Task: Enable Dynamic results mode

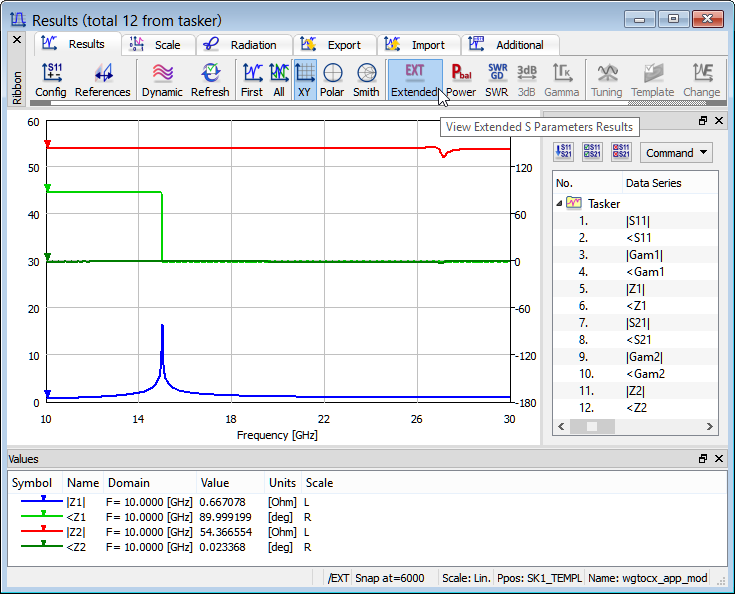Action: pyautogui.click(x=162, y=79)
